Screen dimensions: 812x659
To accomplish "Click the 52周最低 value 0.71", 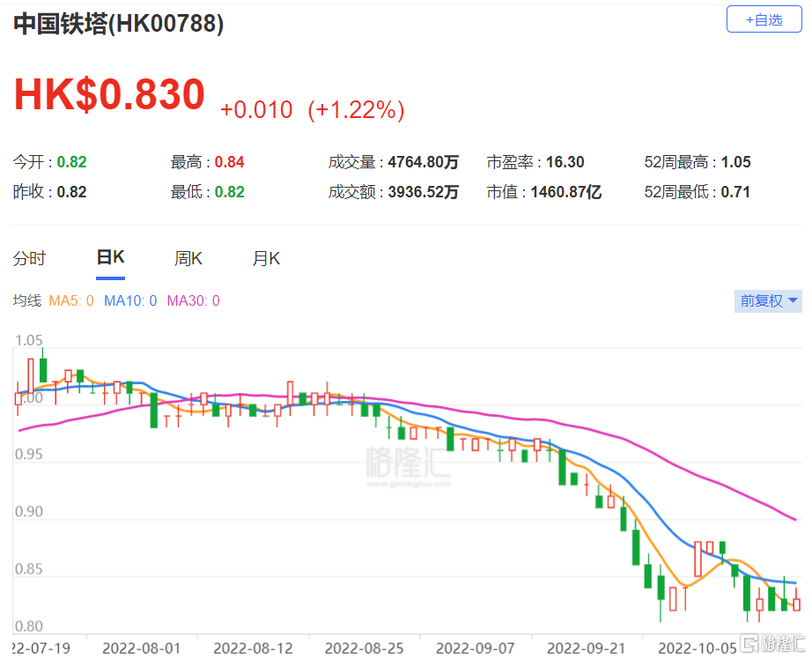I will coord(735,192).
